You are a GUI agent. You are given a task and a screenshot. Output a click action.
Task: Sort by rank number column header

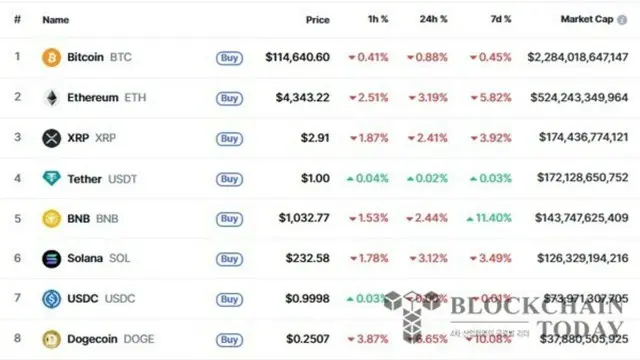click(17, 19)
